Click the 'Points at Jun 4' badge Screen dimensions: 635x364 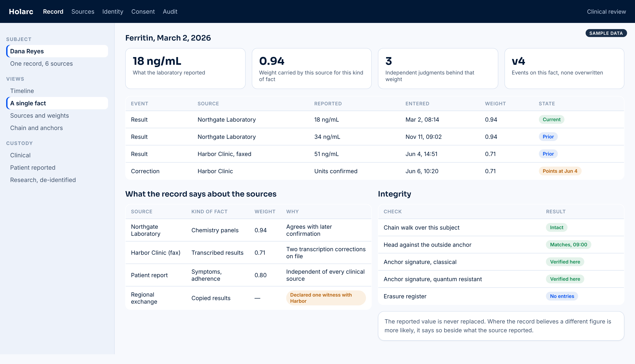560,171
